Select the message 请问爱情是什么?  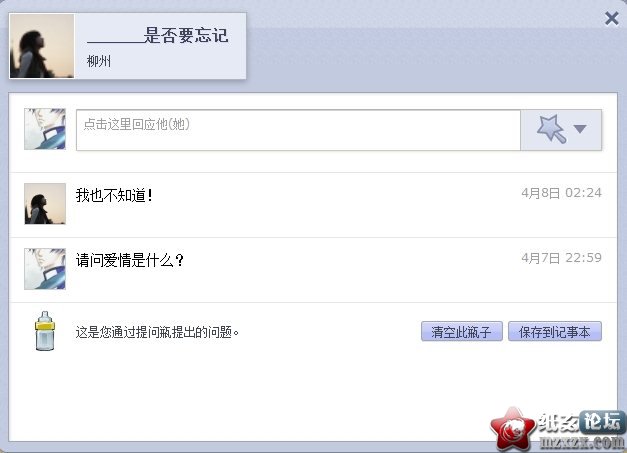pyautogui.click(x=130, y=260)
